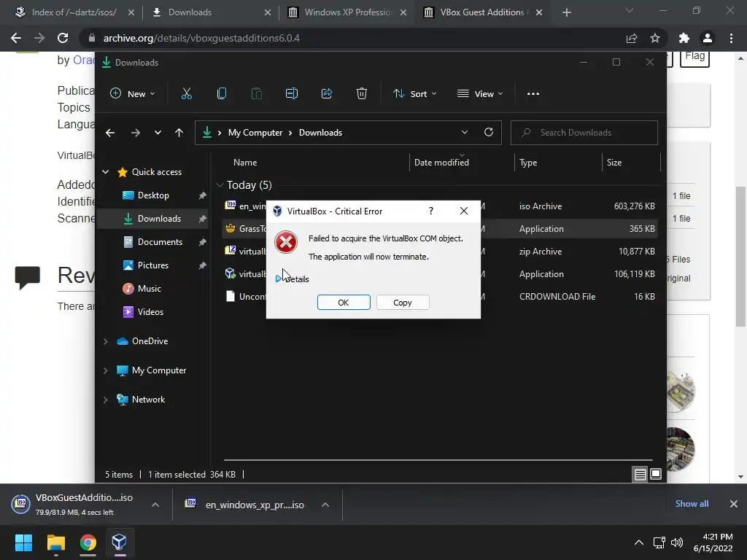
Task: Open the Sort dropdown menu
Action: pos(414,94)
